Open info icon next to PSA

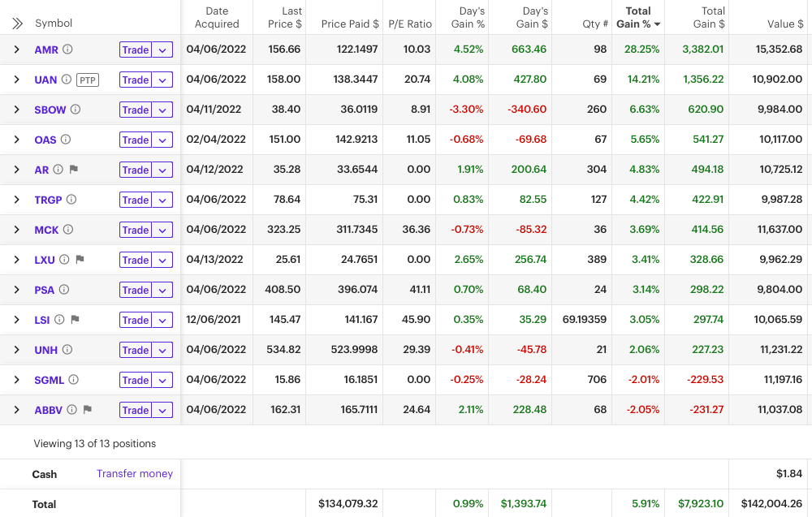[63, 289]
